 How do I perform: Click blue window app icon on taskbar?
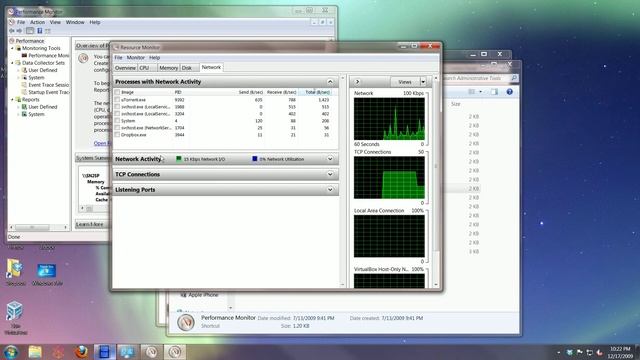[x=104, y=352]
